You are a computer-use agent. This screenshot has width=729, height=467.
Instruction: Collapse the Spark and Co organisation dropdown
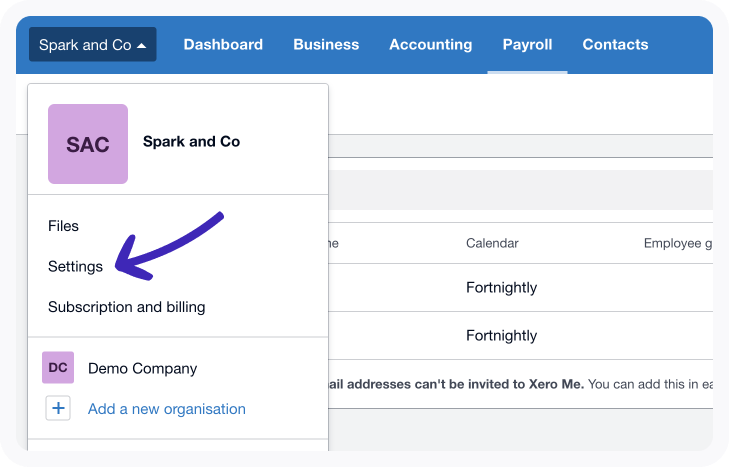92,45
